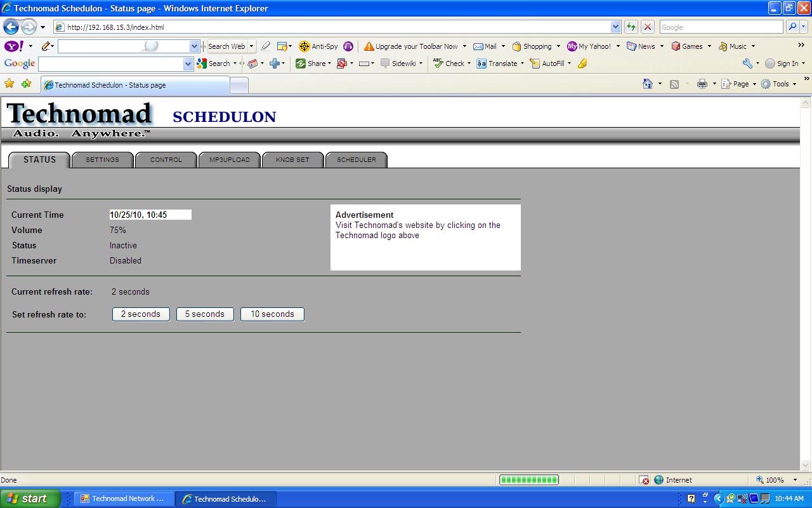Select the STATUS tab
Screen dimensions: 812x508
39,160
